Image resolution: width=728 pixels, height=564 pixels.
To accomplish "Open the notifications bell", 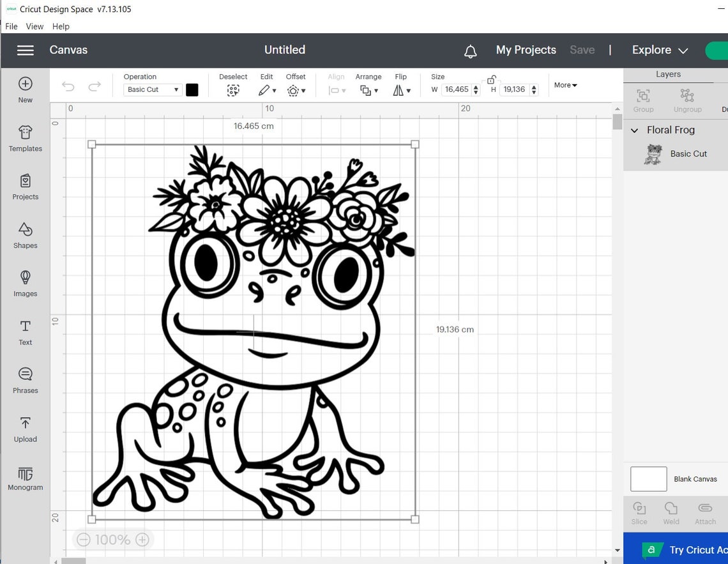I will pyautogui.click(x=471, y=51).
